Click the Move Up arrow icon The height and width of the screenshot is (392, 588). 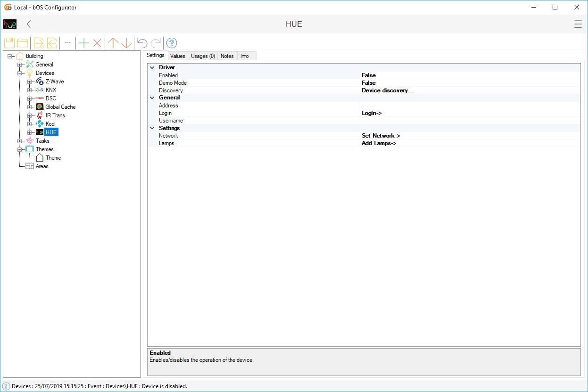(x=113, y=43)
